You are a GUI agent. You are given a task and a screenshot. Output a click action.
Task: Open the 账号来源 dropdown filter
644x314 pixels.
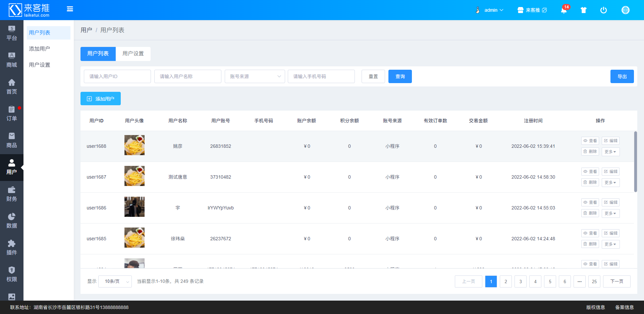(x=255, y=76)
